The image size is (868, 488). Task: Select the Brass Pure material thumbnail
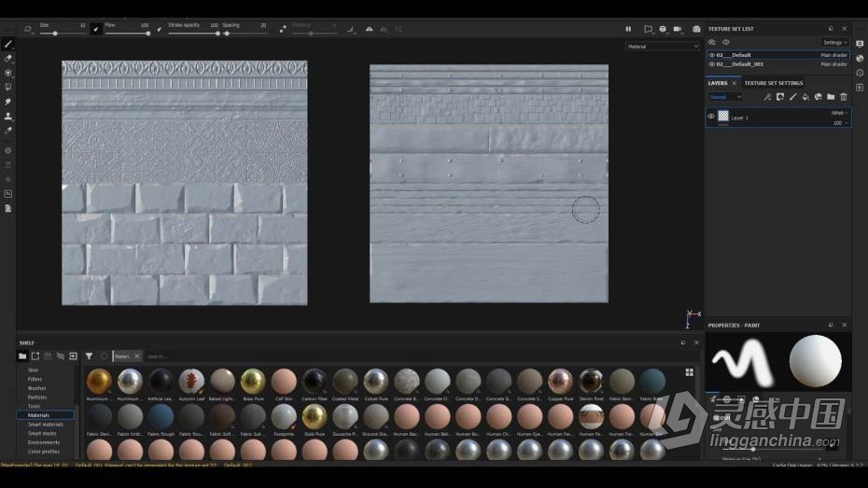(x=253, y=383)
